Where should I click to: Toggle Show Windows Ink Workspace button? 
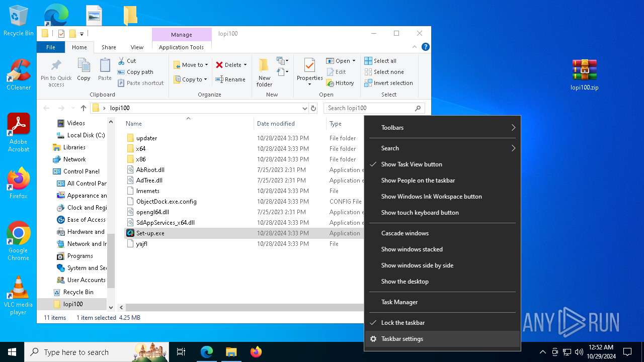443,197
